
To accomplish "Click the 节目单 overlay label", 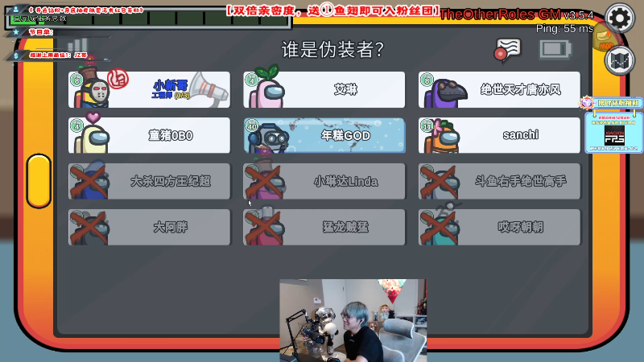I will tap(41, 32).
